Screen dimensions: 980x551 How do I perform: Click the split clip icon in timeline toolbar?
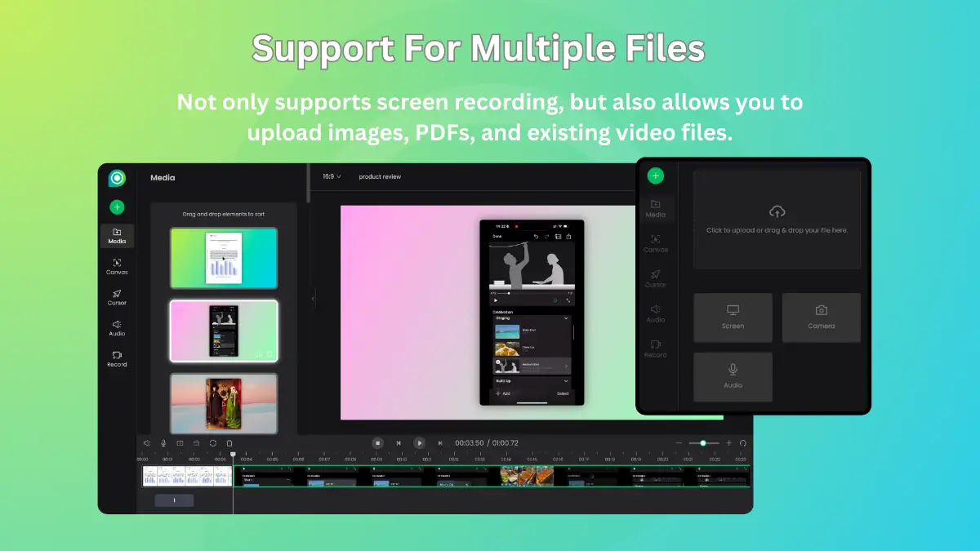[180, 443]
